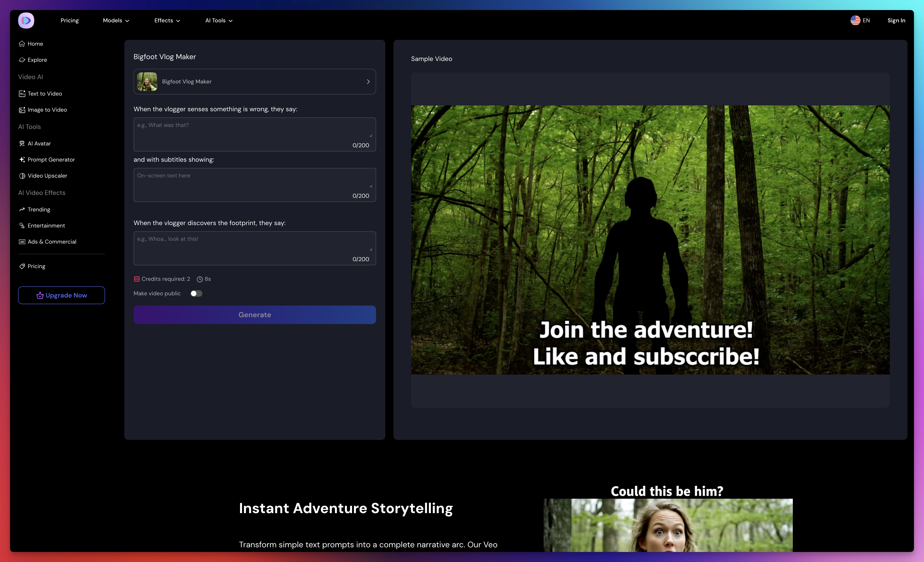The width and height of the screenshot is (924, 562).
Task: Expand the AI Tools dropdown menu
Action: click(219, 21)
